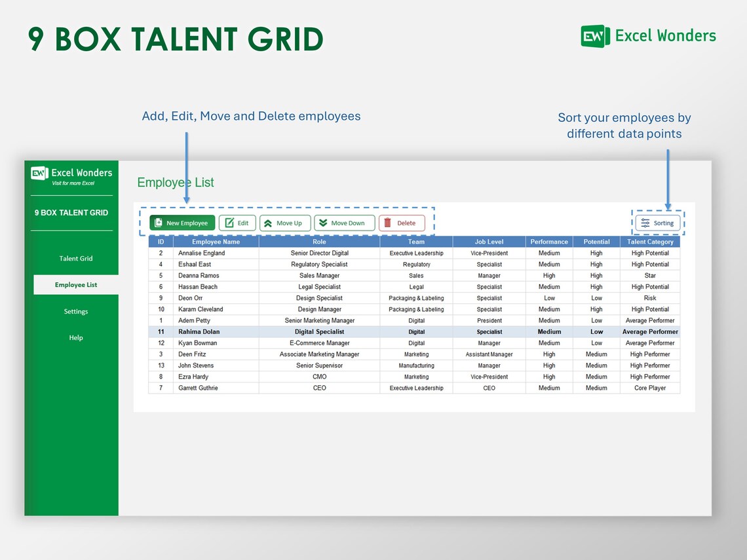Open the Sorting filter icon
The width and height of the screenshot is (747, 560).
click(x=645, y=223)
